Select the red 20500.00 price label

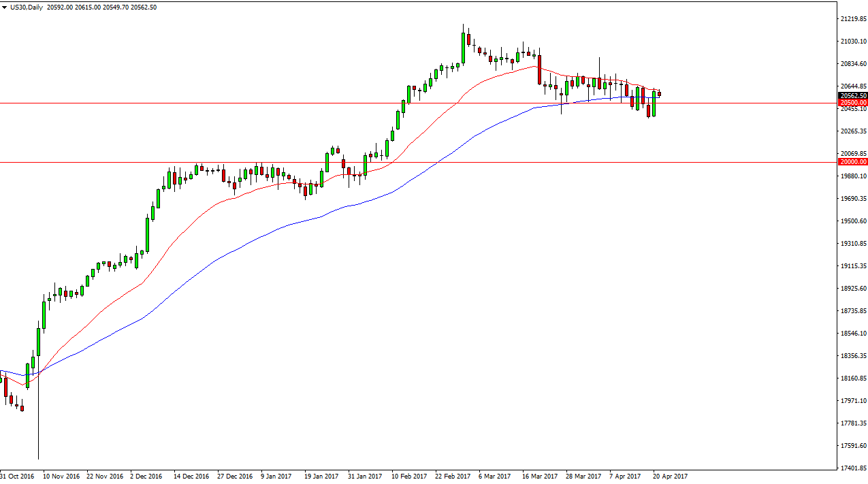pos(853,103)
